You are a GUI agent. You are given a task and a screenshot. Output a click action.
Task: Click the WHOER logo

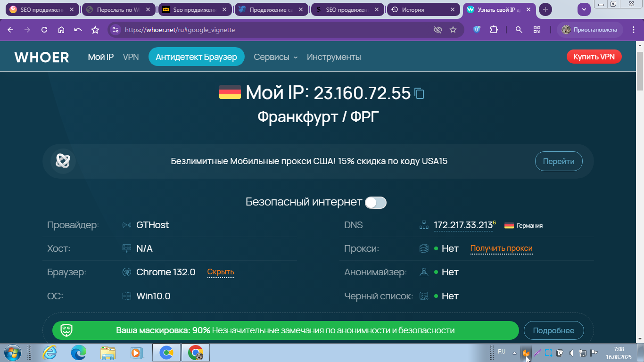pos(41,57)
